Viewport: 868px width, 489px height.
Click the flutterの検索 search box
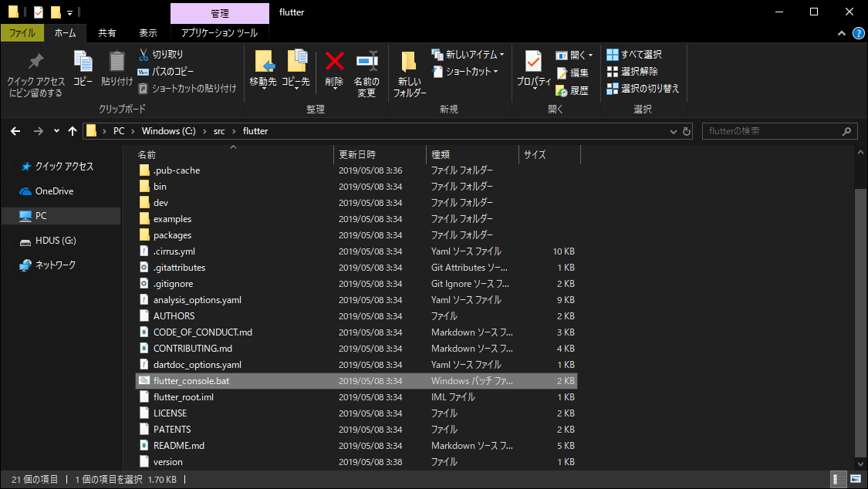click(x=780, y=131)
